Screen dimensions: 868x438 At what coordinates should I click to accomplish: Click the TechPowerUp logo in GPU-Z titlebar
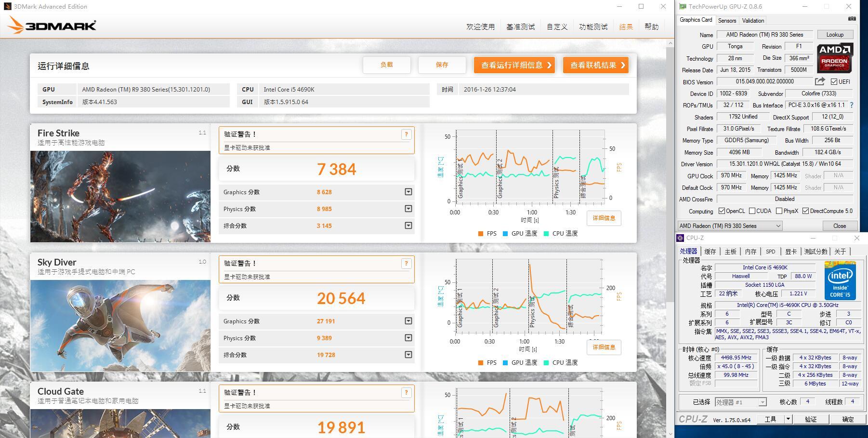683,6
